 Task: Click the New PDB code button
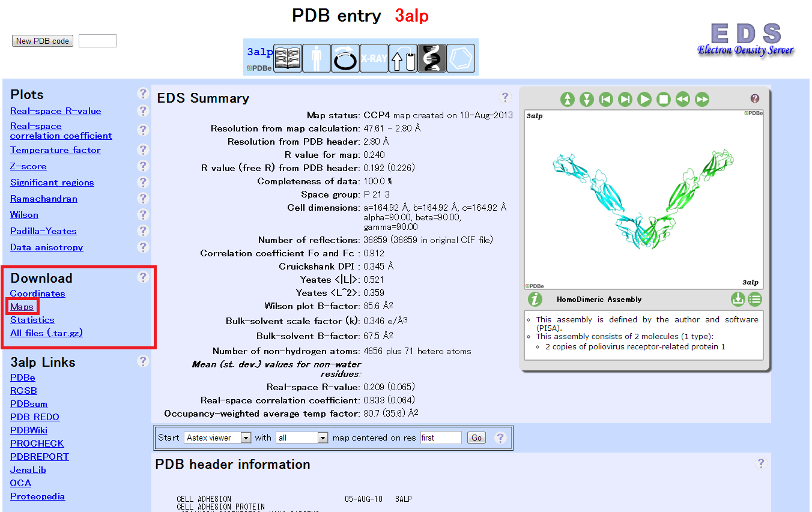(43, 41)
